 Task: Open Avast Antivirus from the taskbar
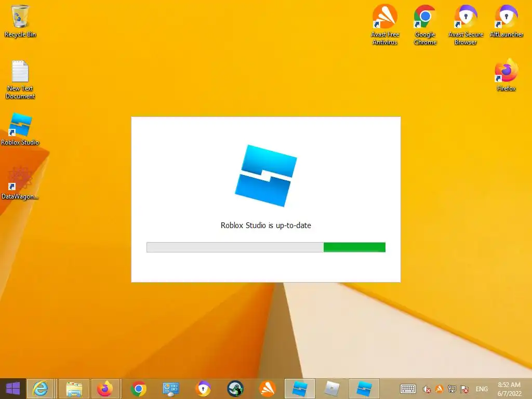tap(268, 389)
